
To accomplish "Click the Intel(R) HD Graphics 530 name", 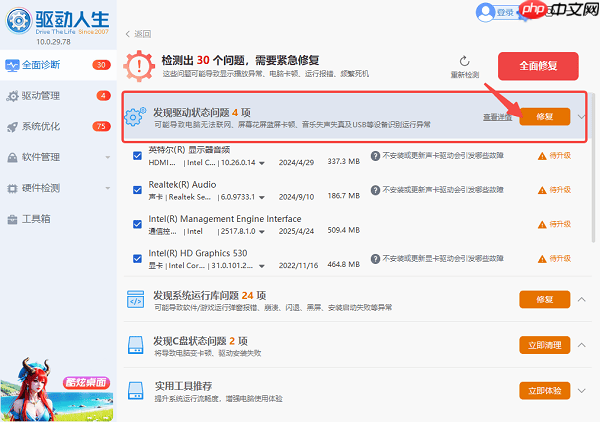I will click(198, 253).
